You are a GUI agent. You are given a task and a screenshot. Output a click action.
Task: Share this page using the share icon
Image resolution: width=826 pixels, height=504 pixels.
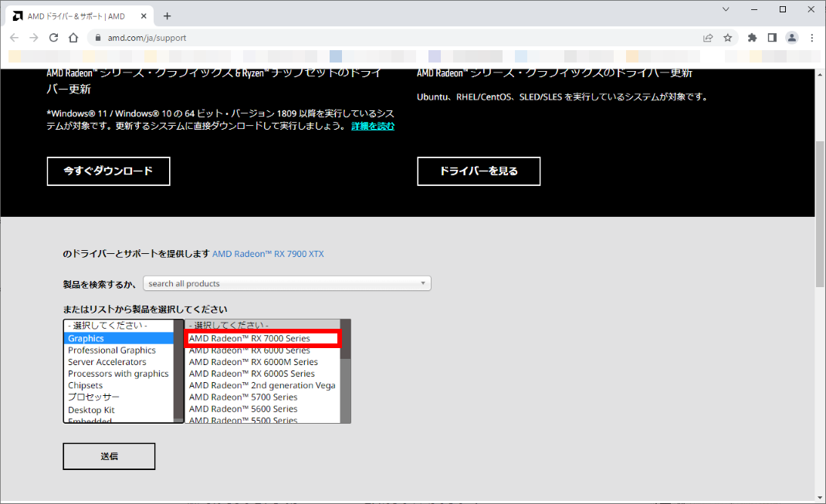[x=708, y=38]
